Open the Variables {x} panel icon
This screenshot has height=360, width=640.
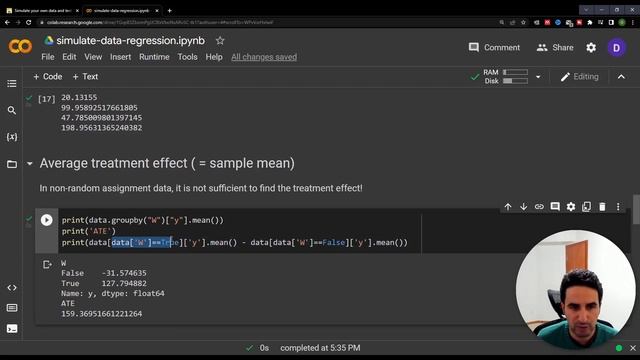pyautogui.click(x=12, y=137)
